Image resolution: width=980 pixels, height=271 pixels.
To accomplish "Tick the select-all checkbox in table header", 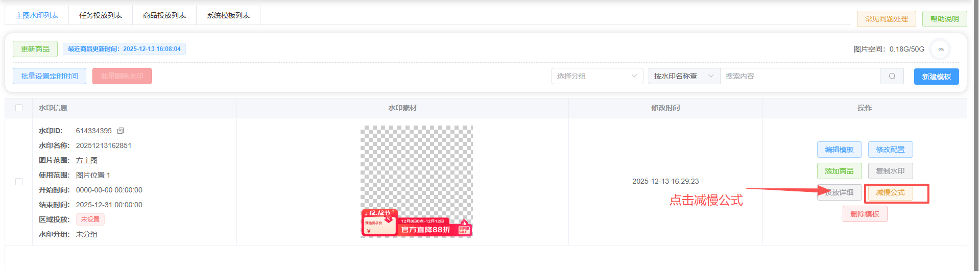I will (19, 108).
